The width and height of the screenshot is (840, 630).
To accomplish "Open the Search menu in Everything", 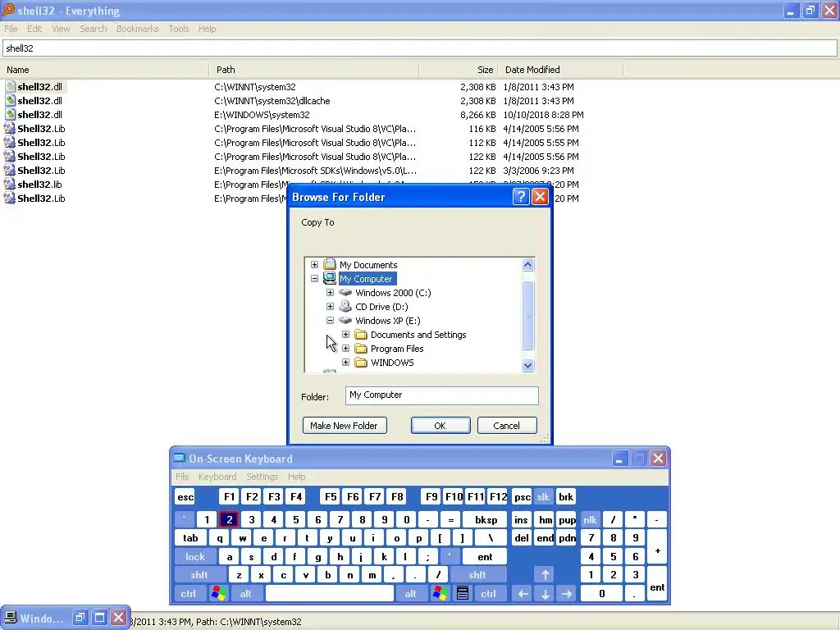I will pos(94,29).
